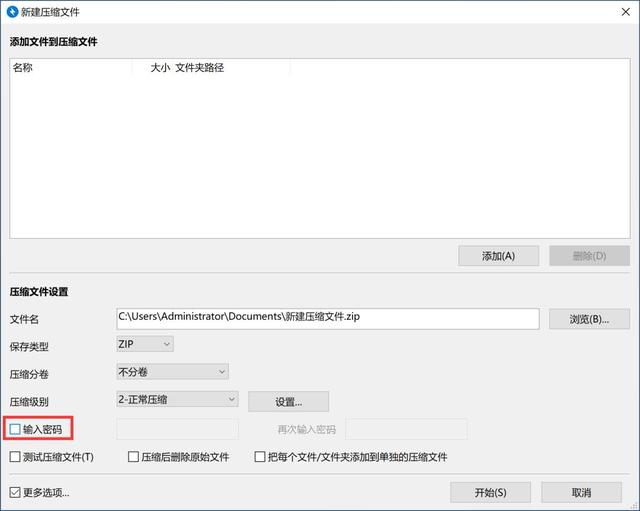Sort file list by 名称 column header
The image size is (640, 511).
point(71,67)
